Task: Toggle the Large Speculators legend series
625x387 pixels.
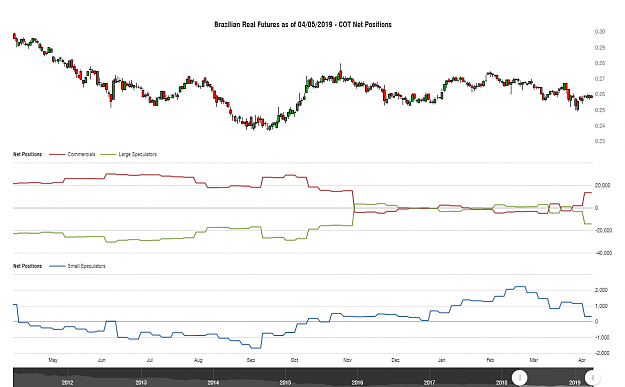Action: coord(128,154)
